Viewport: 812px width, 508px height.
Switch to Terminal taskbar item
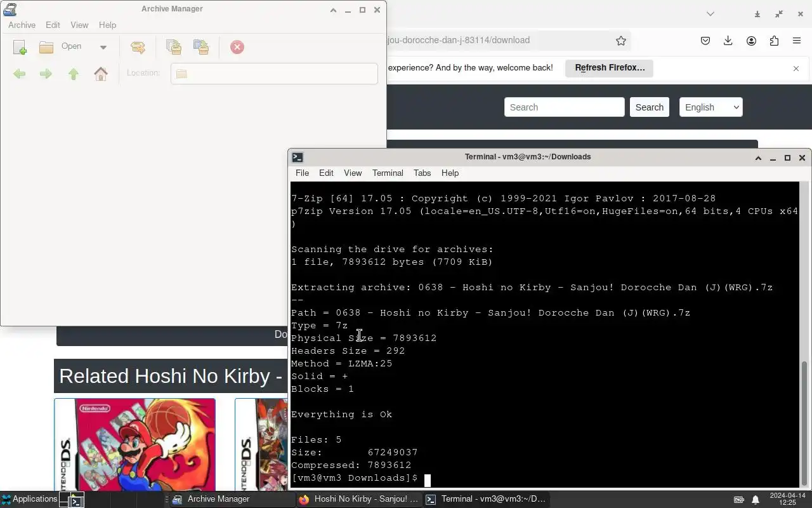(486, 499)
